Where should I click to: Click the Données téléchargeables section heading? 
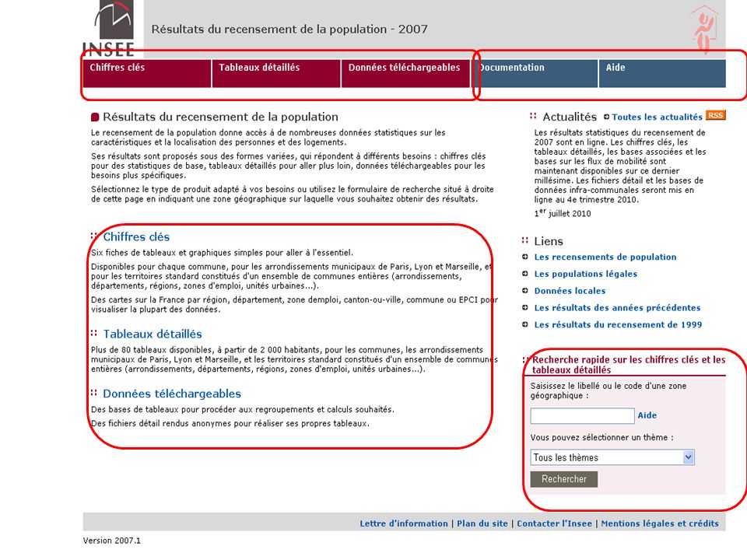(x=172, y=394)
